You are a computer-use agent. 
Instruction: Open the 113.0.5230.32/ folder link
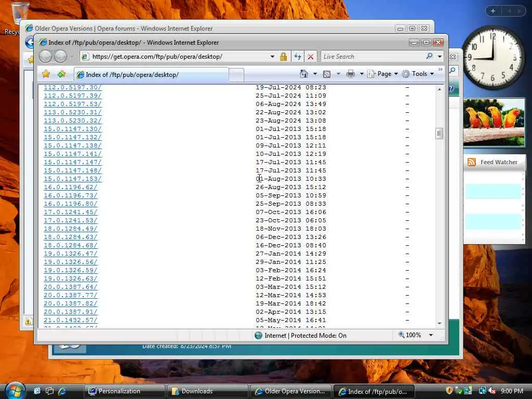click(x=73, y=121)
